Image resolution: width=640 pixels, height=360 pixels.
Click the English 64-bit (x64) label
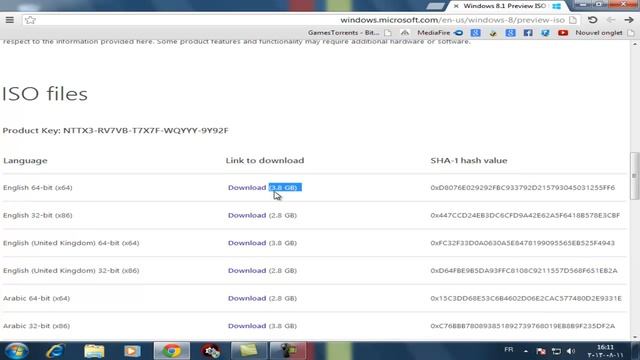pos(38,187)
